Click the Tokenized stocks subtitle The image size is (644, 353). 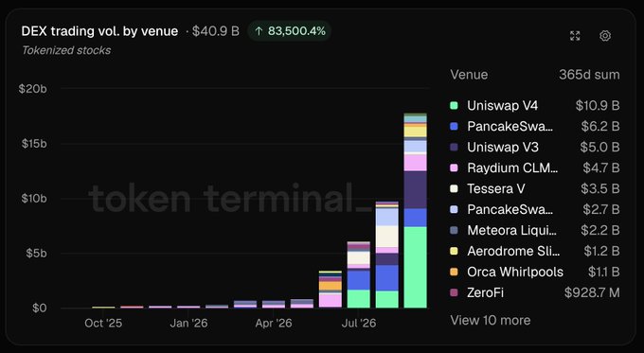pyautogui.click(x=66, y=50)
